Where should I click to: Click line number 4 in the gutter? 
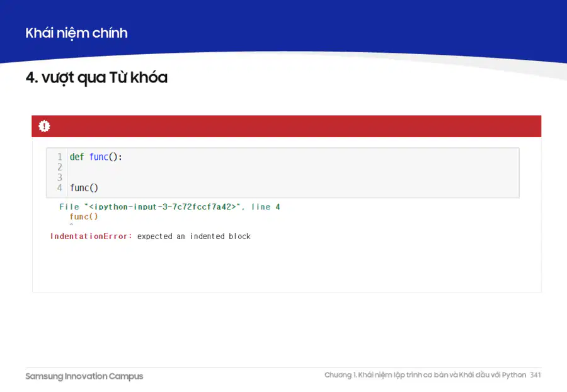(x=60, y=188)
